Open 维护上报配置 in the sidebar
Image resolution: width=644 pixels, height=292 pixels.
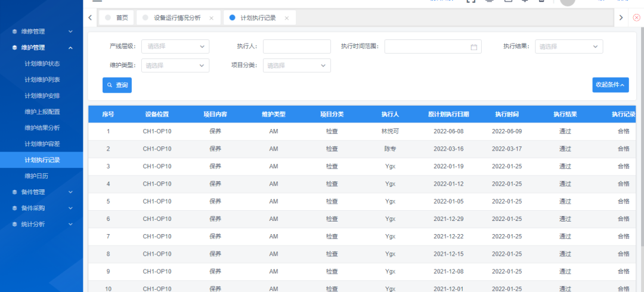click(42, 112)
